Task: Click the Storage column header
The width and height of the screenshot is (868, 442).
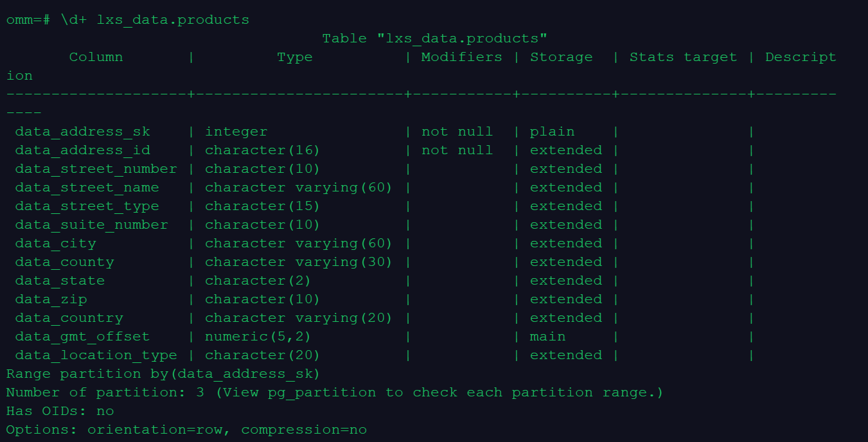Action: pyautogui.click(x=561, y=57)
